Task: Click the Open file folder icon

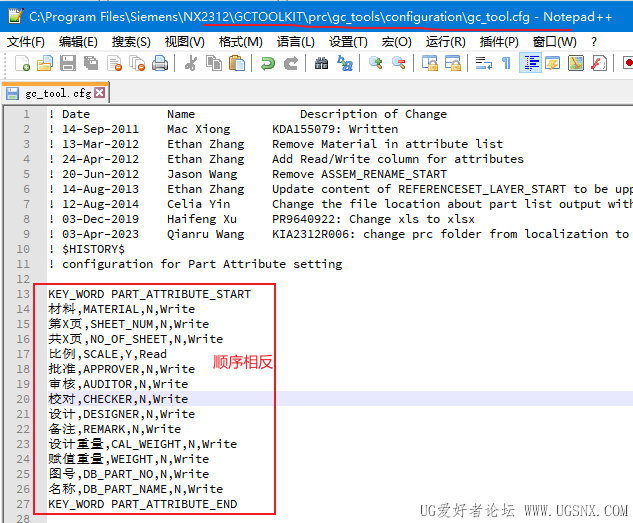Action: [x=45, y=63]
